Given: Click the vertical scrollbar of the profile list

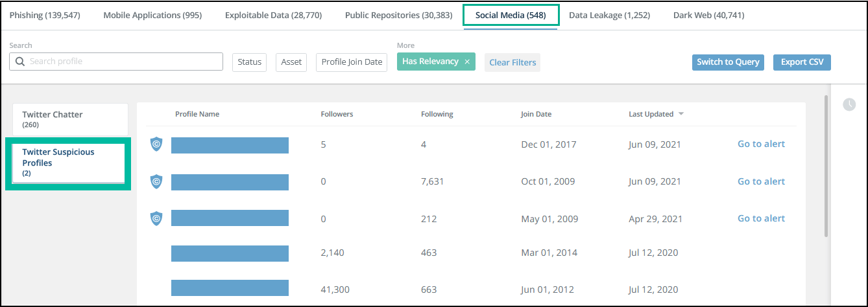Looking at the screenshot, I should [x=826, y=166].
